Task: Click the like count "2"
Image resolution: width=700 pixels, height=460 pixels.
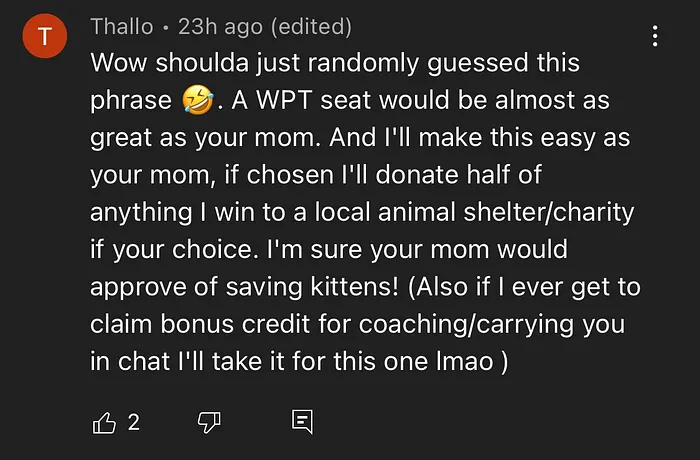Action: click(x=133, y=423)
